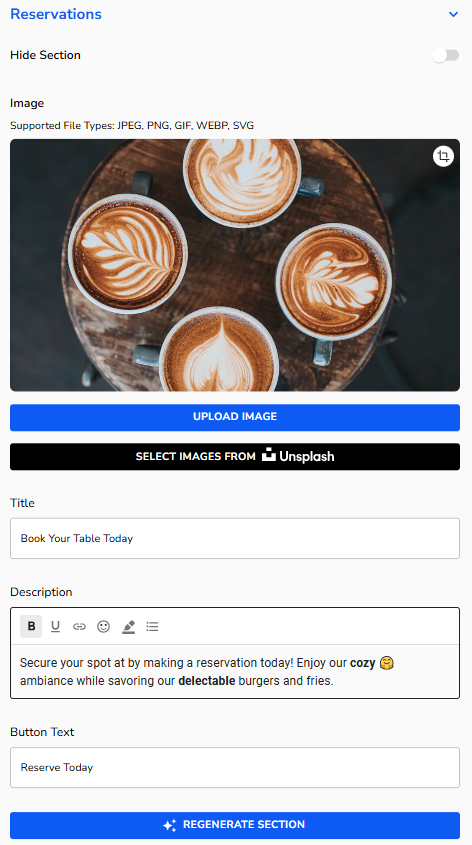Viewport: 472px width, 845px height.
Task: Click the Unsplash logo on the black button
Action: click(x=297, y=456)
